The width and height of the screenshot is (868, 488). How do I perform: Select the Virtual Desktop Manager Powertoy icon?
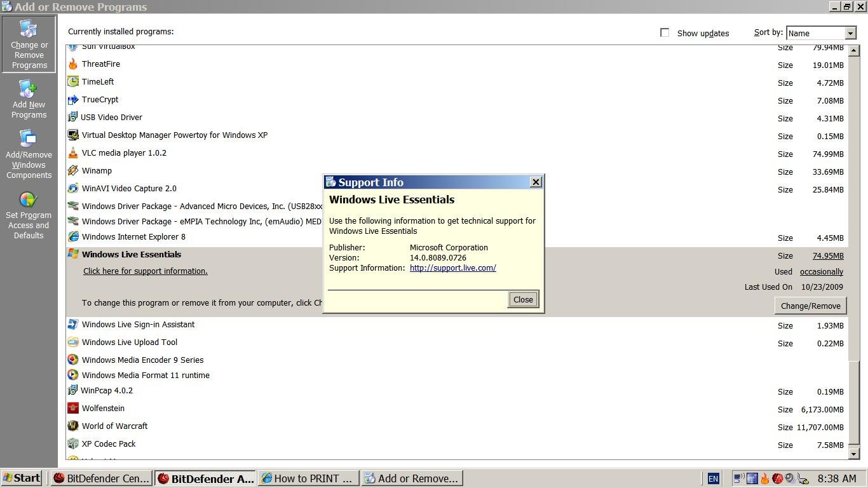73,135
